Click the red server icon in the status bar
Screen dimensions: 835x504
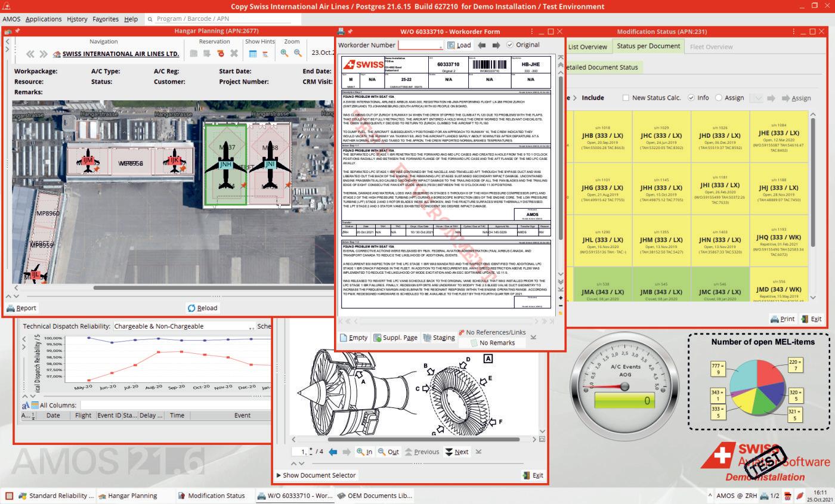pos(788,496)
